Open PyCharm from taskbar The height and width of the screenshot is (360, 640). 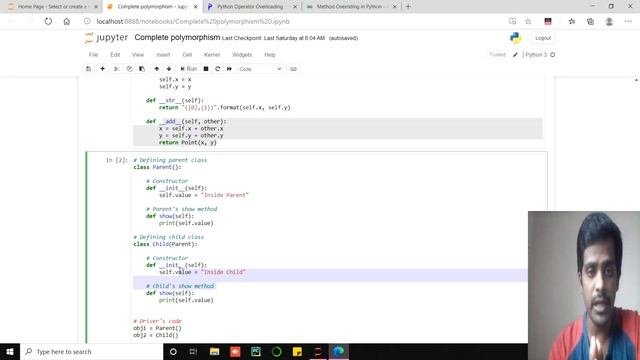[x=256, y=351]
